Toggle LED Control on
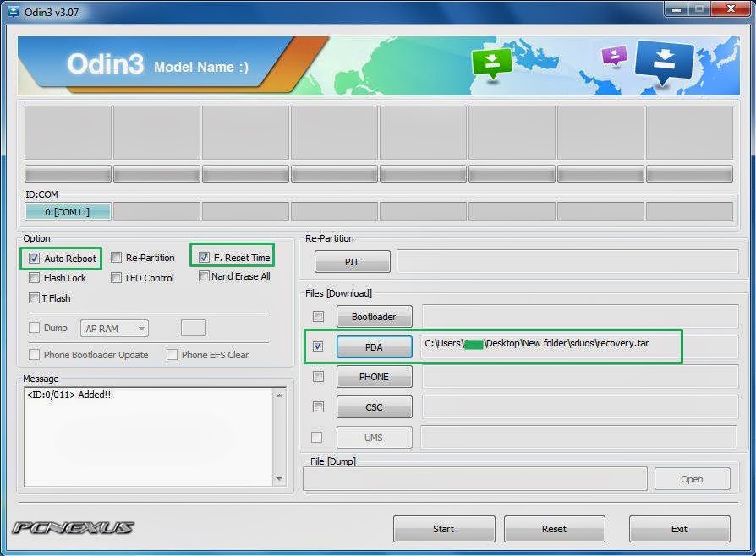 (x=116, y=278)
